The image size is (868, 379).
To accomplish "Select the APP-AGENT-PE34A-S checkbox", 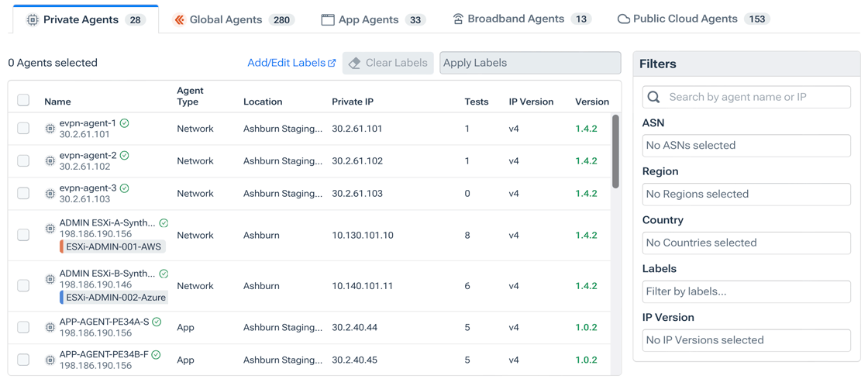I will [x=23, y=328].
